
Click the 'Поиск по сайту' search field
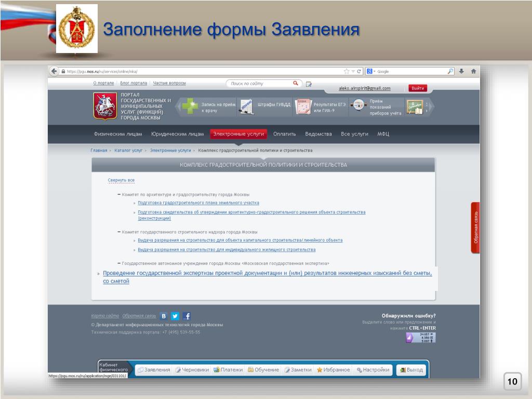tap(260, 84)
